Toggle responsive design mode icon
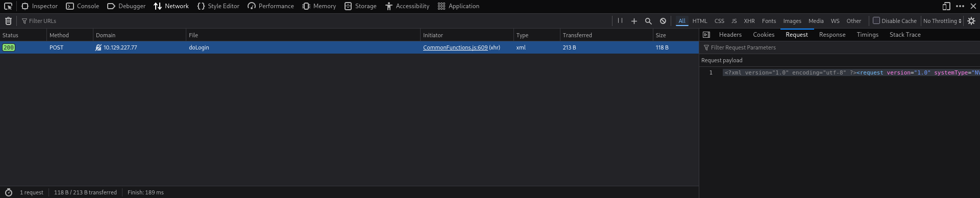The width and height of the screenshot is (980, 198). 946,6
